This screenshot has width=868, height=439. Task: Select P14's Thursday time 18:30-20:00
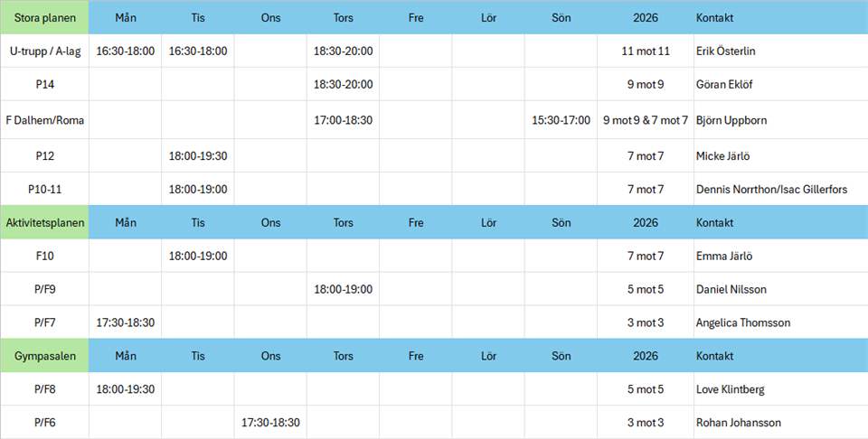click(343, 85)
